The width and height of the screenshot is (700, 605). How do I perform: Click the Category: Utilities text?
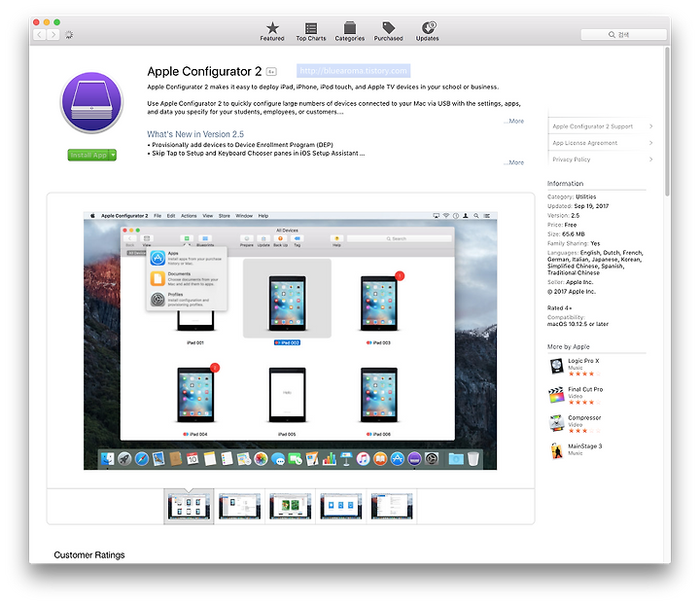click(x=572, y=196)
